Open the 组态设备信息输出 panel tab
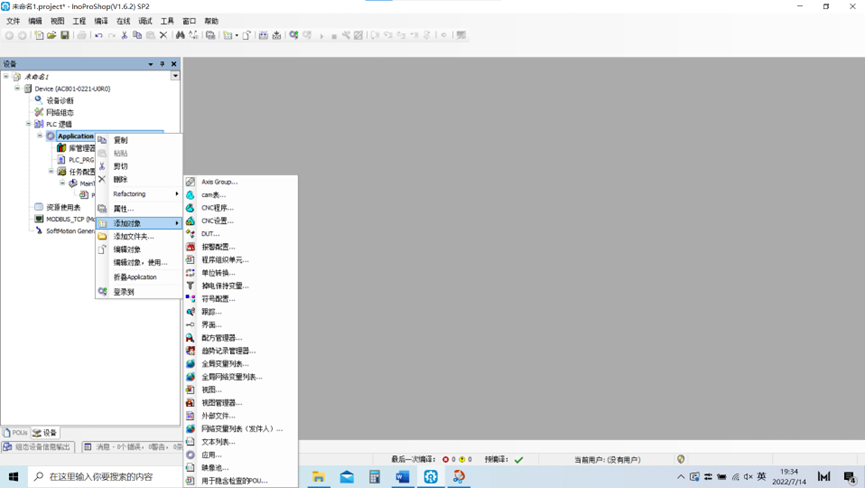The image size is (865, 488). click(38, 447)
